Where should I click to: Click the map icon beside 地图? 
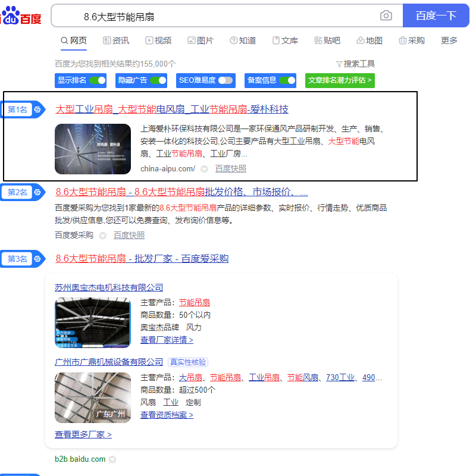pos(361,40)
